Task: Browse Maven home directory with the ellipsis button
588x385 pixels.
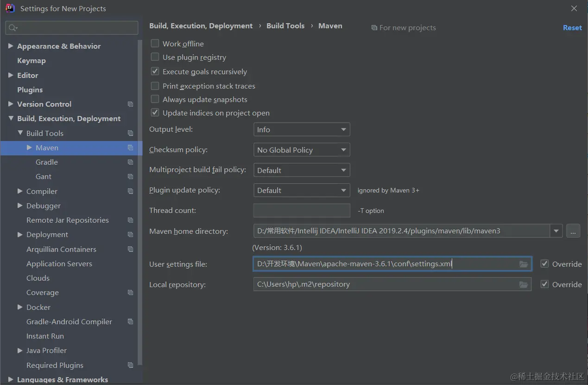Action: (573, 231)
